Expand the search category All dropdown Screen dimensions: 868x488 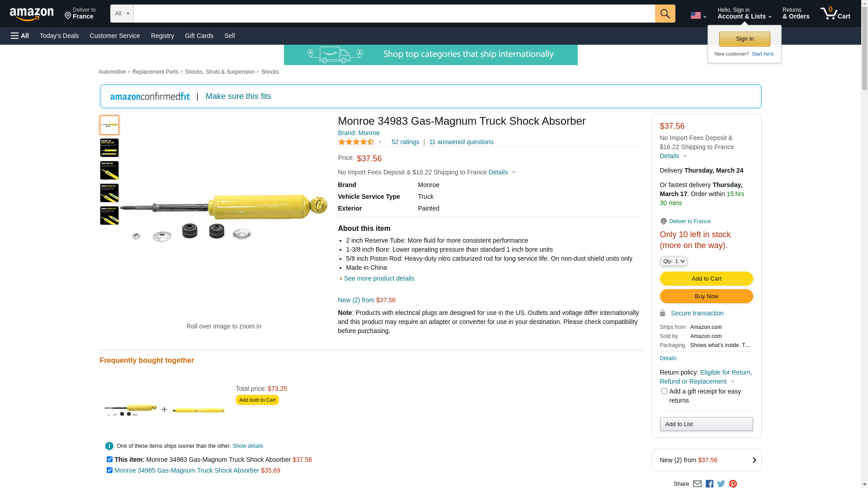[122, 14]
